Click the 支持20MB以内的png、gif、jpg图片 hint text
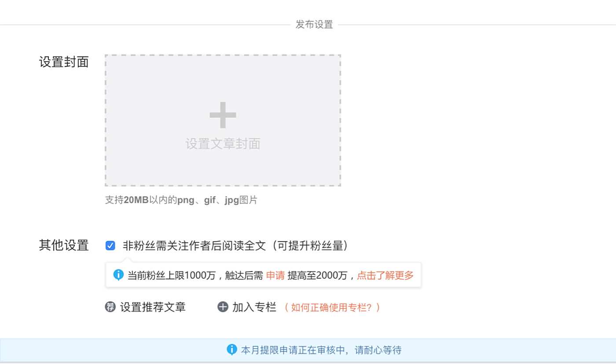Screen dimensions: 616x364 pyautogui.click(x=181, y=200)
